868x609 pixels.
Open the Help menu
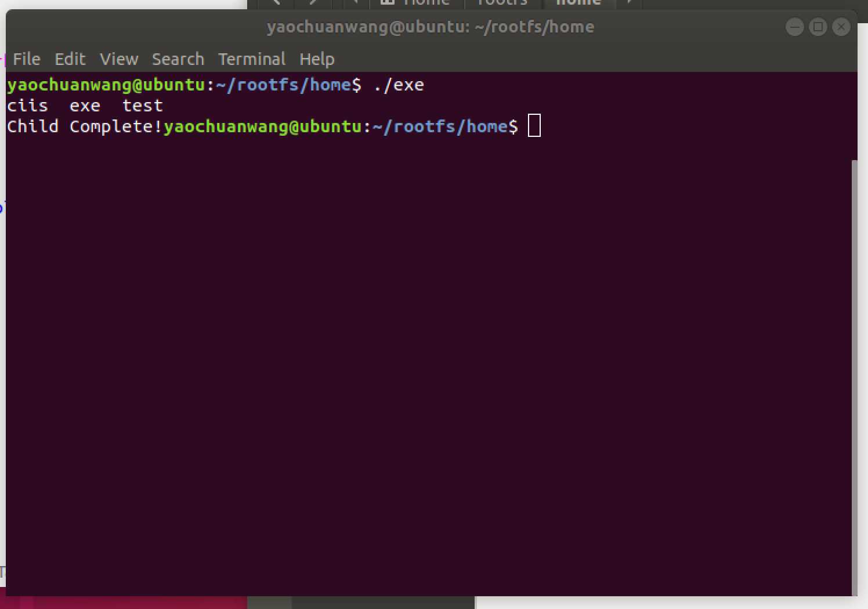pyautogui.click(x=317, y=59)
